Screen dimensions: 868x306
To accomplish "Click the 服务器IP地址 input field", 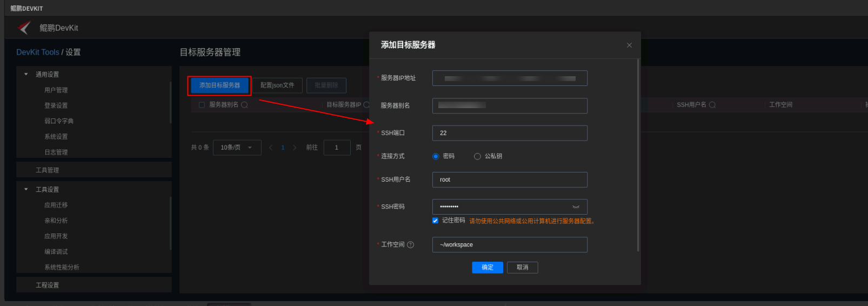I will pos(510,78).
